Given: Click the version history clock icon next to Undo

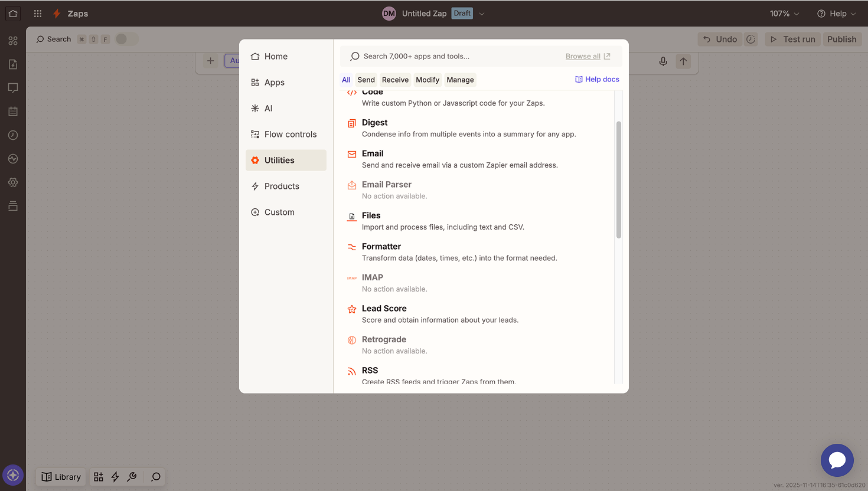Looking at the screenshot, I should (x=751, y=40).
